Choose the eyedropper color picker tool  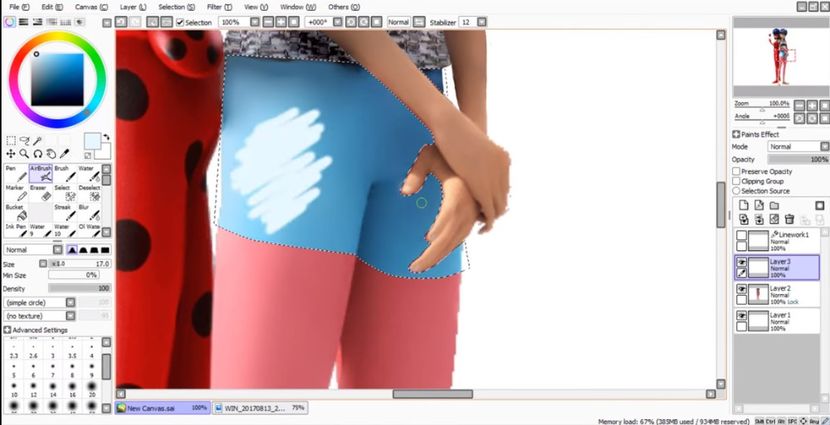[65, 154]
